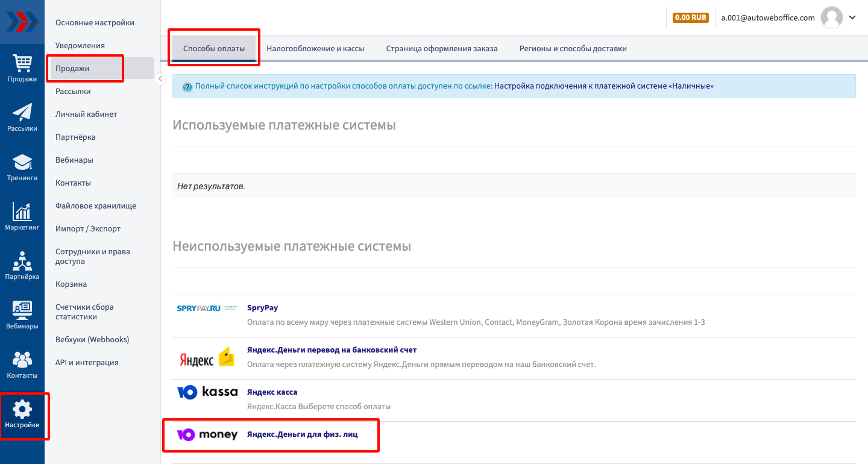The height and width of the screenshot is (464, 868).
Task: Click the Настройки gear icon
Action: click(x=22, y=410)
